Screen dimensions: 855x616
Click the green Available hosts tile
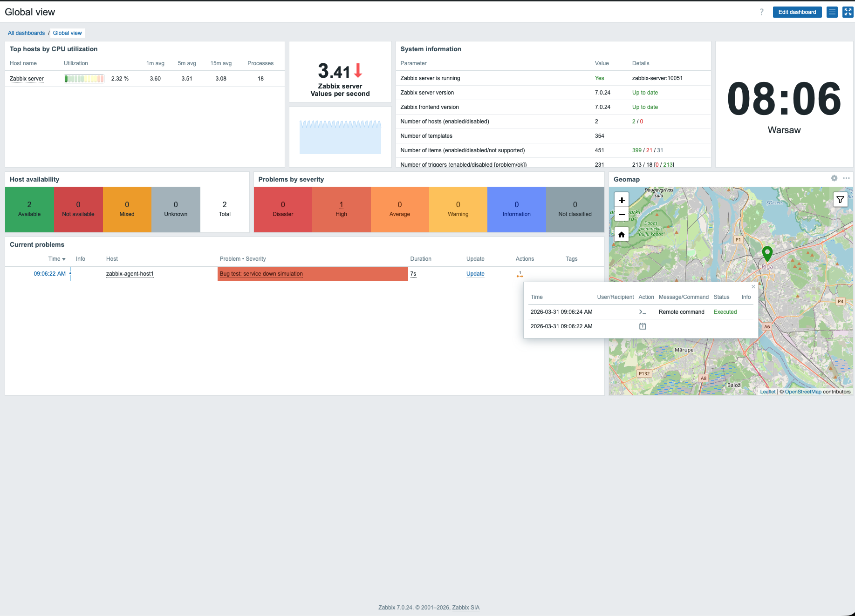coord(29,210)
